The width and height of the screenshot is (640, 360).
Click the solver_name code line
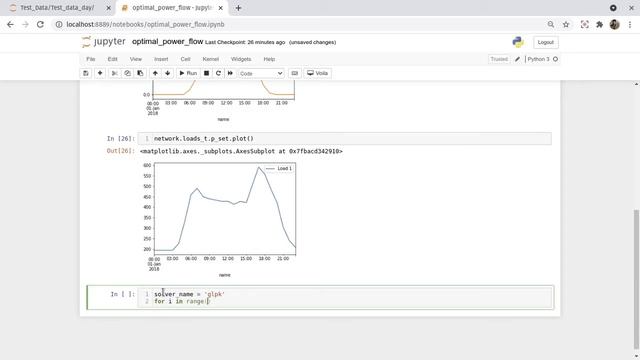(189, 294)
